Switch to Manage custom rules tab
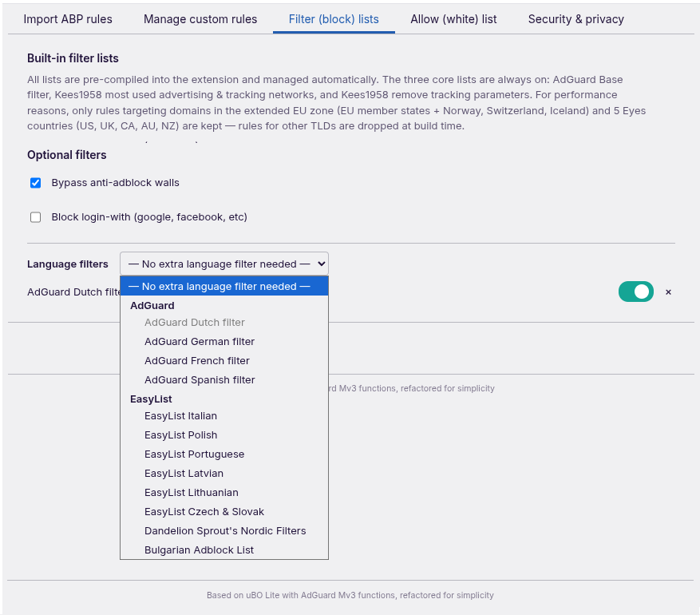 [200, 19]
